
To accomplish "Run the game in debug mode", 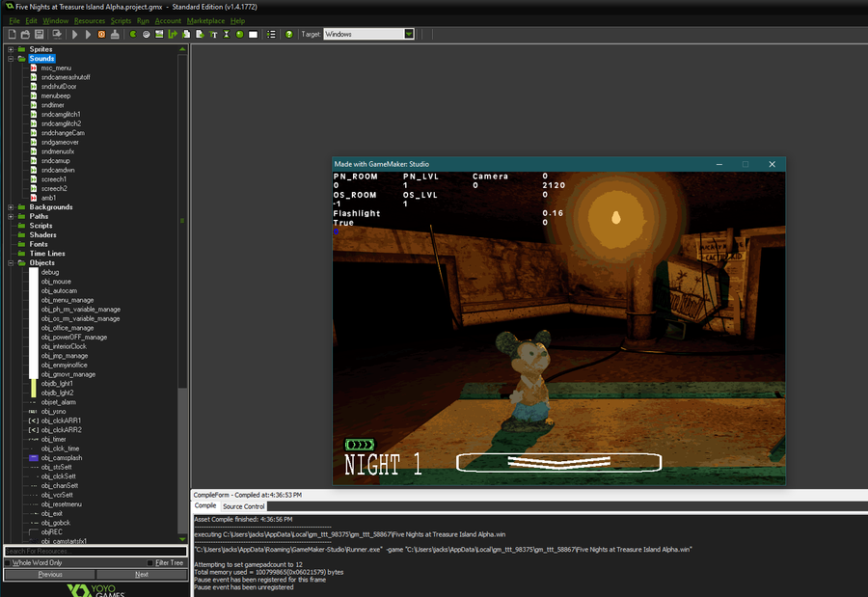I will 88,35.
